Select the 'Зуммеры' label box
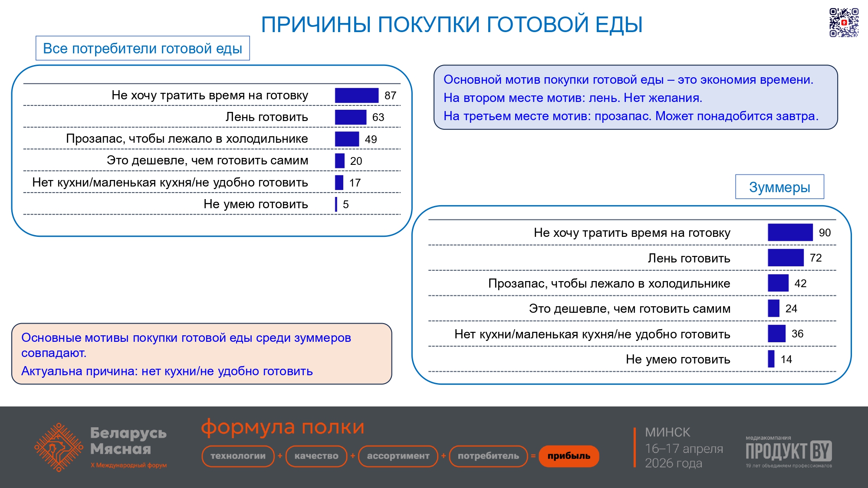 point(779,187)
